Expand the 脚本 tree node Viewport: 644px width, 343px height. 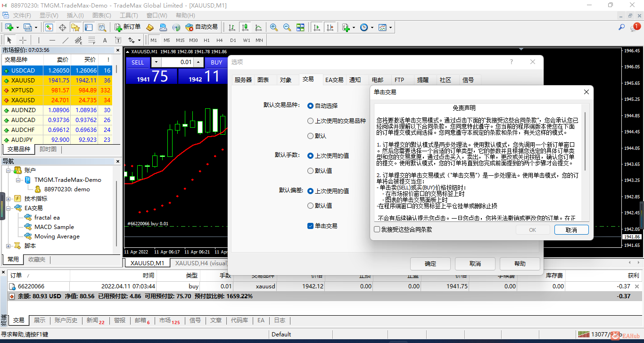8,245
